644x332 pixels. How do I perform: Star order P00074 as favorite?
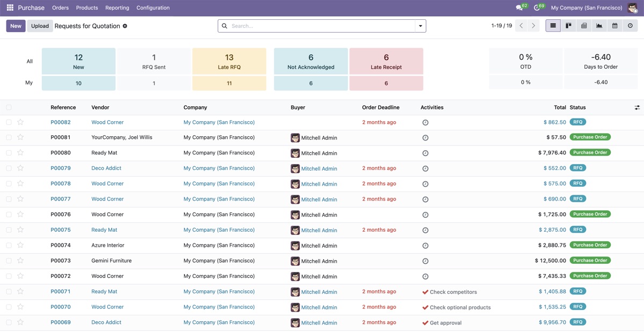(20, 246)
